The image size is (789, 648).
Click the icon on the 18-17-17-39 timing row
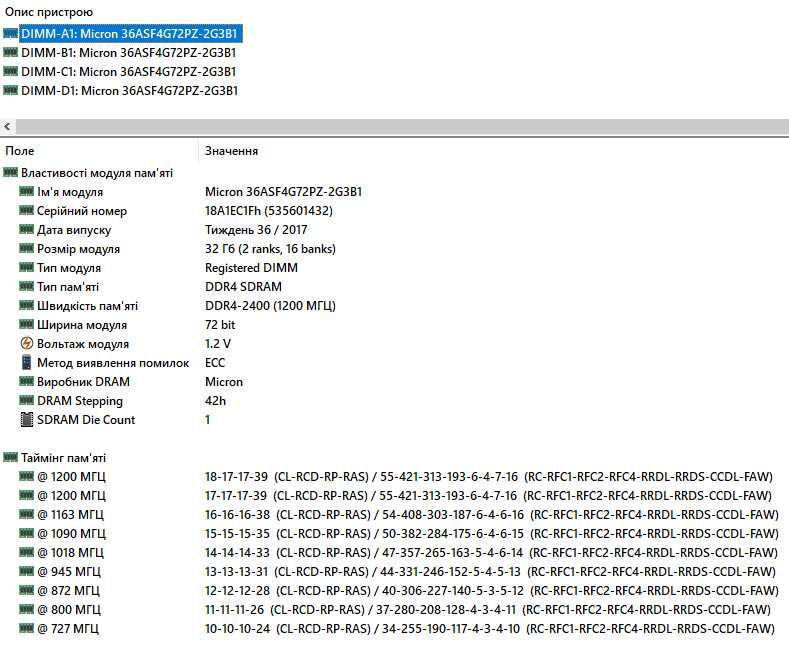pos(27,476)
